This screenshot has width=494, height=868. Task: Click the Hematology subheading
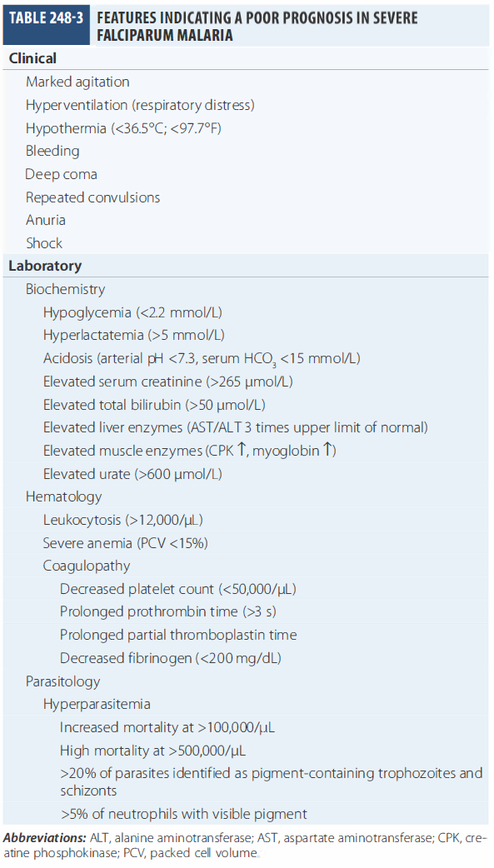63,497
